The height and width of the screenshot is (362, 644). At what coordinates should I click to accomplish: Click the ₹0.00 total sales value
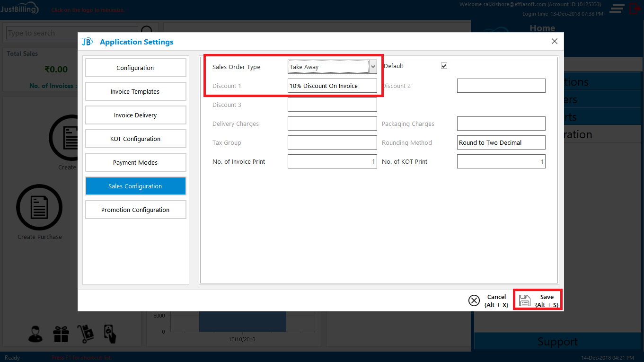(x=56, y=69)
